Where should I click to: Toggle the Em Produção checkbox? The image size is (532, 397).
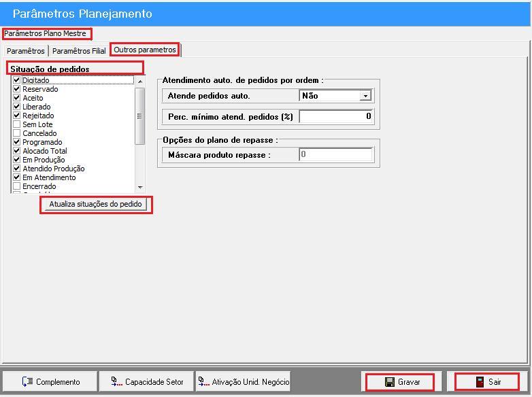click(x=17, y=160)
